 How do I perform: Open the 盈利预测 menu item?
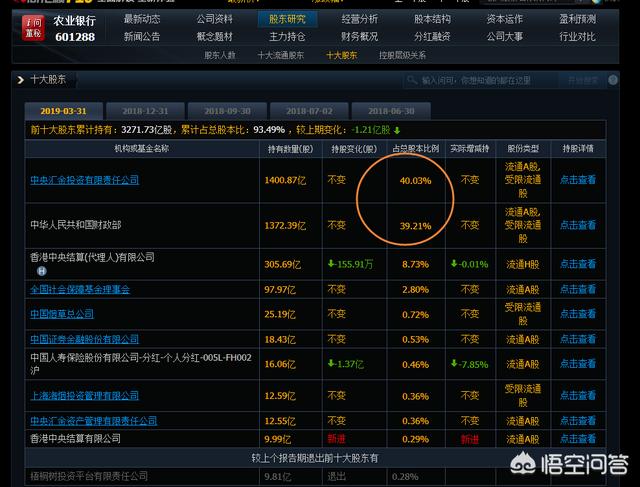578,19
